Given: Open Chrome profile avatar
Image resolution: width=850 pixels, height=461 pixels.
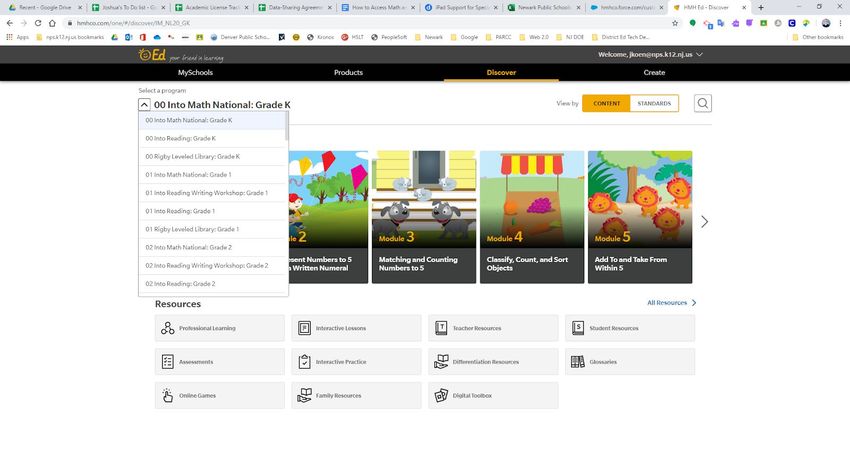Looking at the screenshot, I should [x=826, y=23].
